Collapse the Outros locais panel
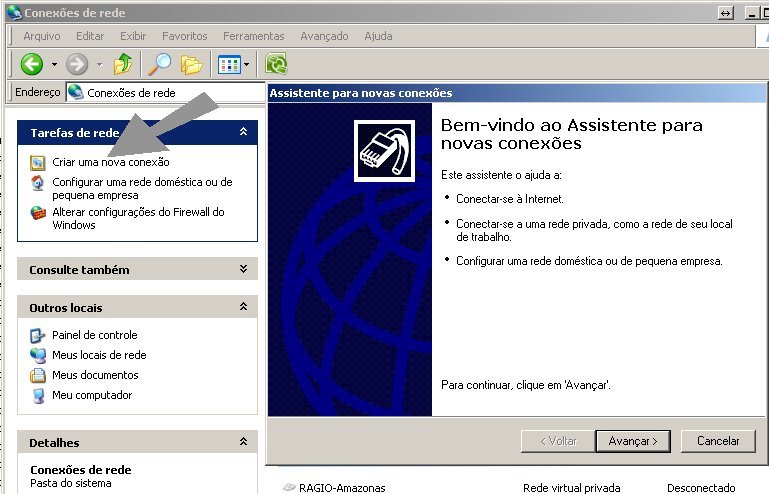This screenshot has height=494, width=769. coord(243,307)
